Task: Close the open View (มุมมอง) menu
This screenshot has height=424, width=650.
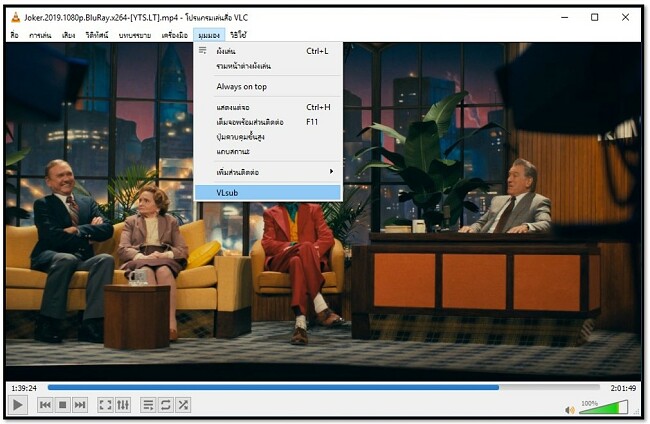Action: point(209,35)
